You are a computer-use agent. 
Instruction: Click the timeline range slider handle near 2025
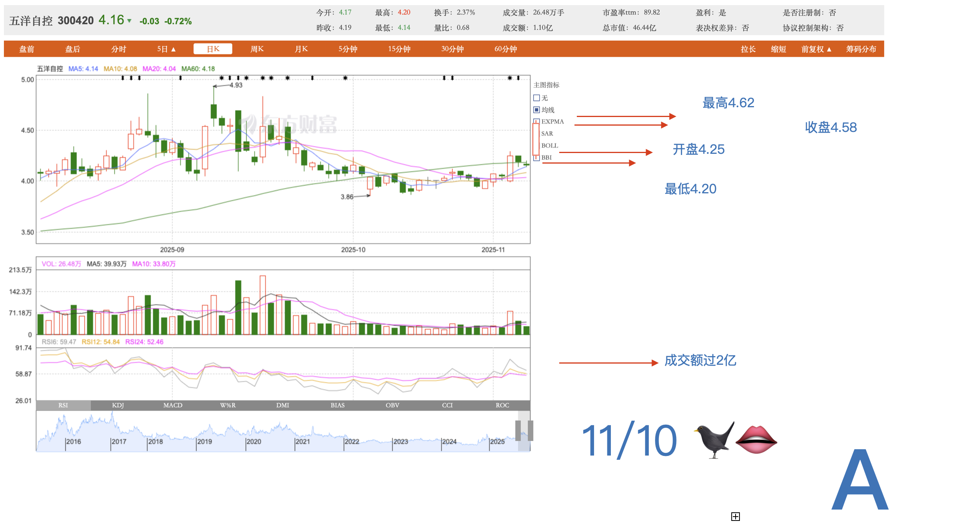(518, 431)
